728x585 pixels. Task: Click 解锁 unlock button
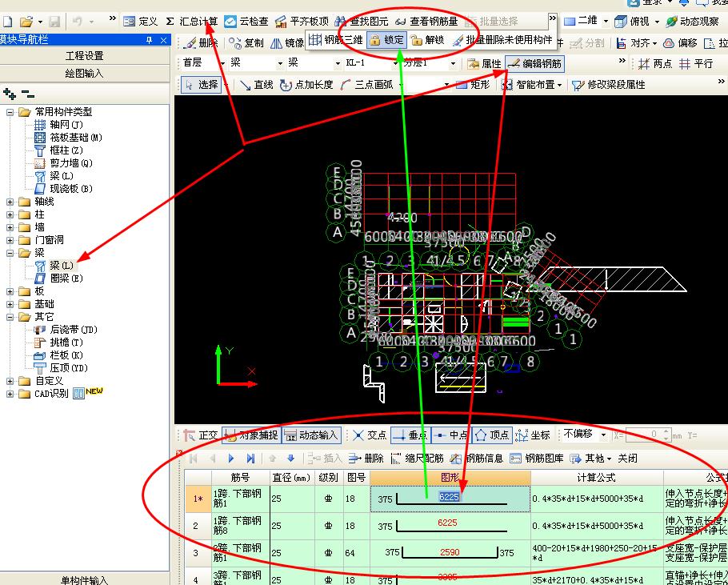428,40
